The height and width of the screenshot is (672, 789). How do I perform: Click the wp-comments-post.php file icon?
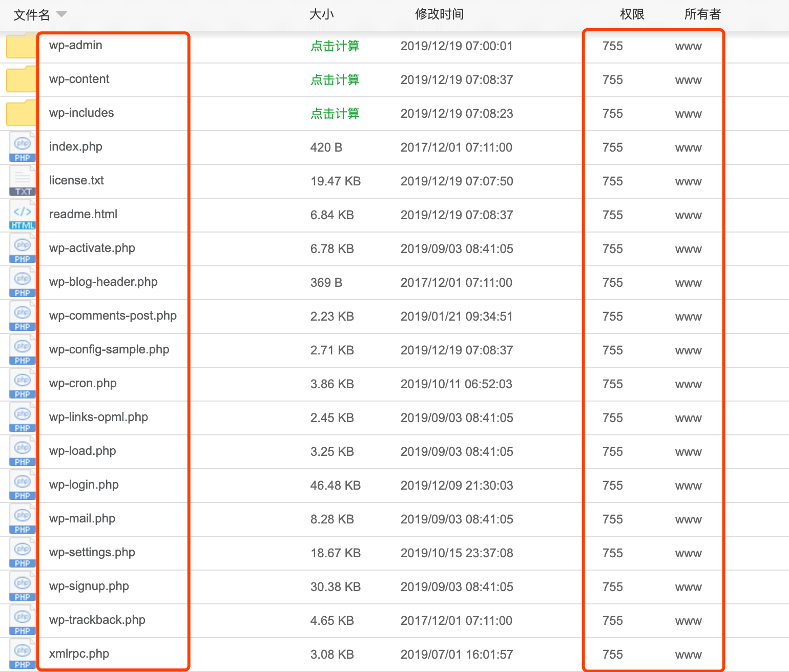(23, 317)
